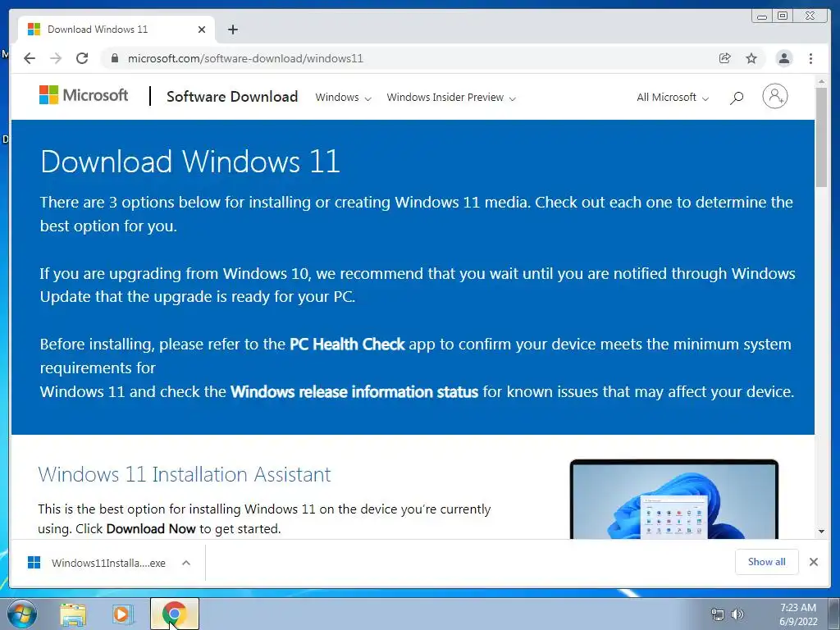Click the address bar URL
The image size is (840, 630).
[245, 58]
